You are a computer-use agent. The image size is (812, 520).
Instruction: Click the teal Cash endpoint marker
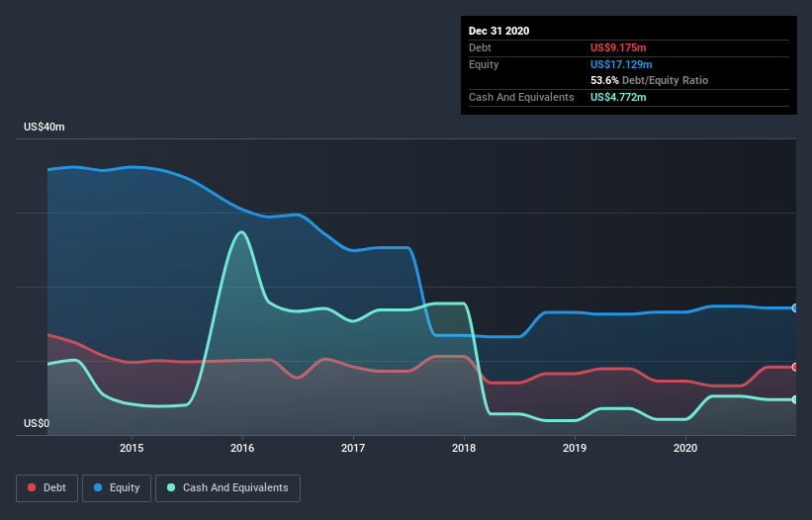coord(795,399)
